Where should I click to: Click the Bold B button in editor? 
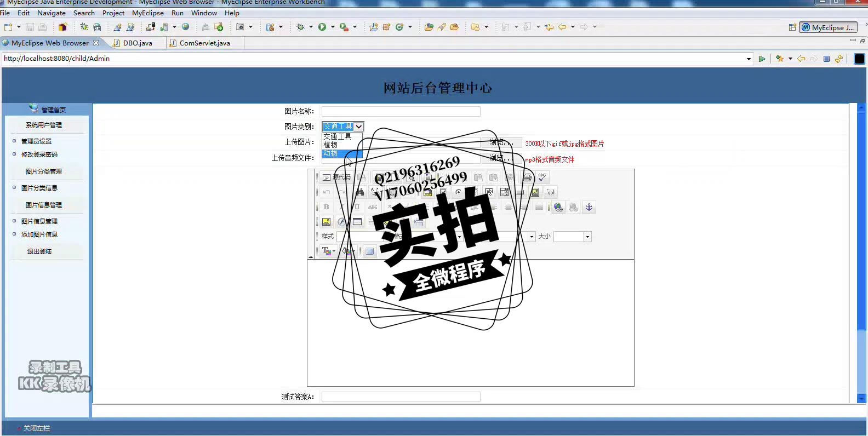click(x=327, y=207)
